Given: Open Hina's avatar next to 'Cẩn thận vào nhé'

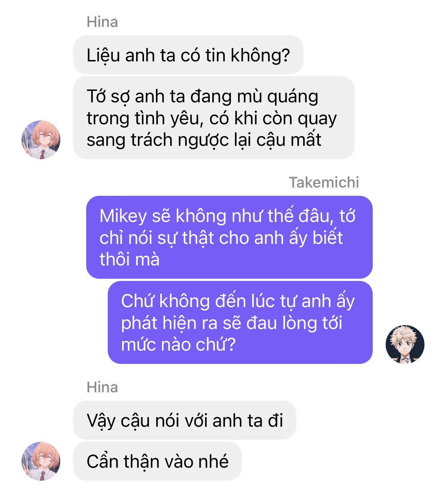Looking at the screenshot, I should pyautogui.click(x=41, y=461).
